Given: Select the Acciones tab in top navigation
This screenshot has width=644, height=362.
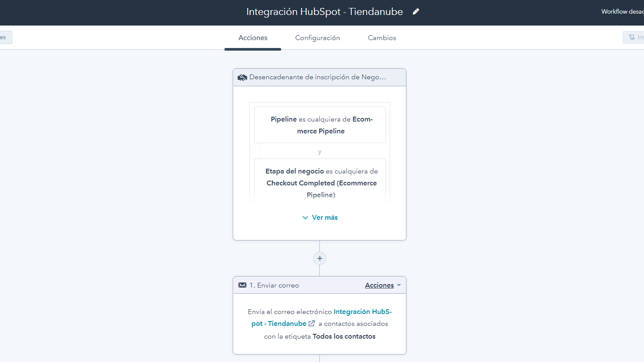Looking at the screenshot, I should pos(253,38).
